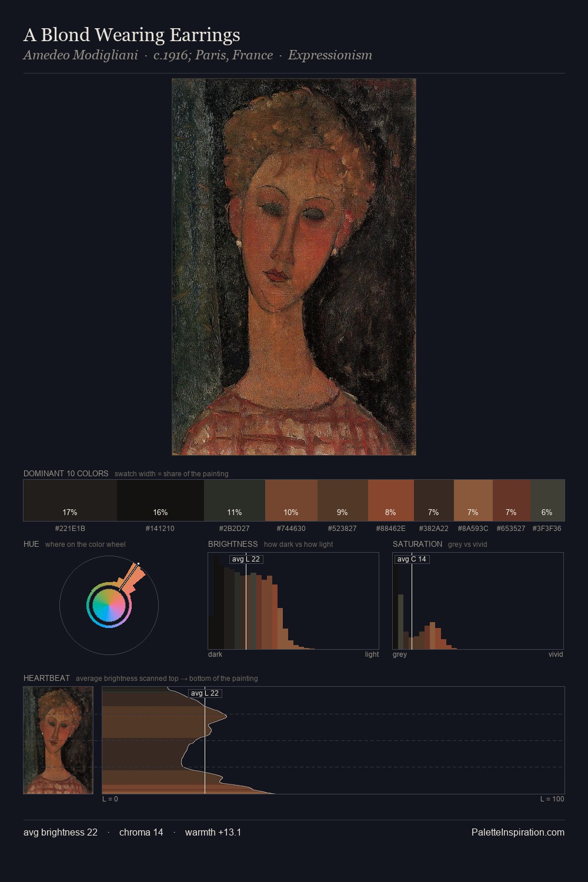Click the 'Expressionism' style text
The width and height of the screenshot is (588, 882).
coord(330,55)
